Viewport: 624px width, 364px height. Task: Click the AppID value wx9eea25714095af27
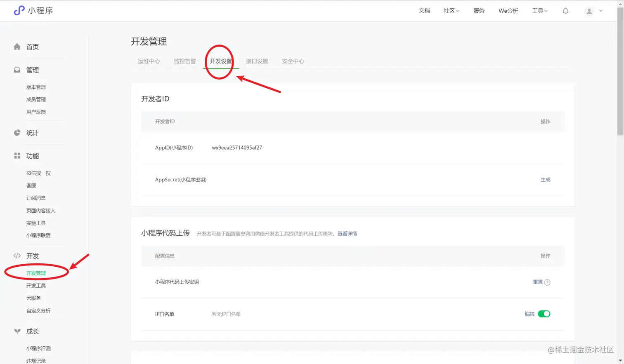[x=237, y=148]
